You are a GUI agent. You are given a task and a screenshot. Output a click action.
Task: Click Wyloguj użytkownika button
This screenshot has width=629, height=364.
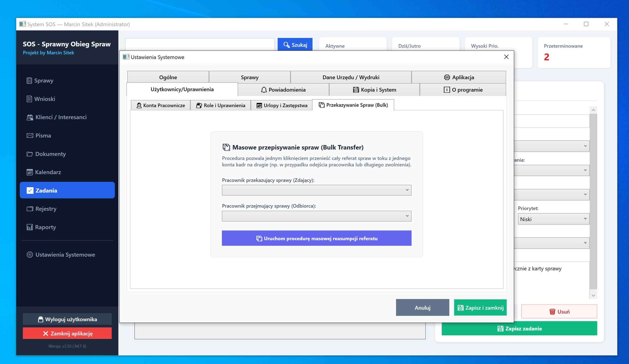click(67, 319)
